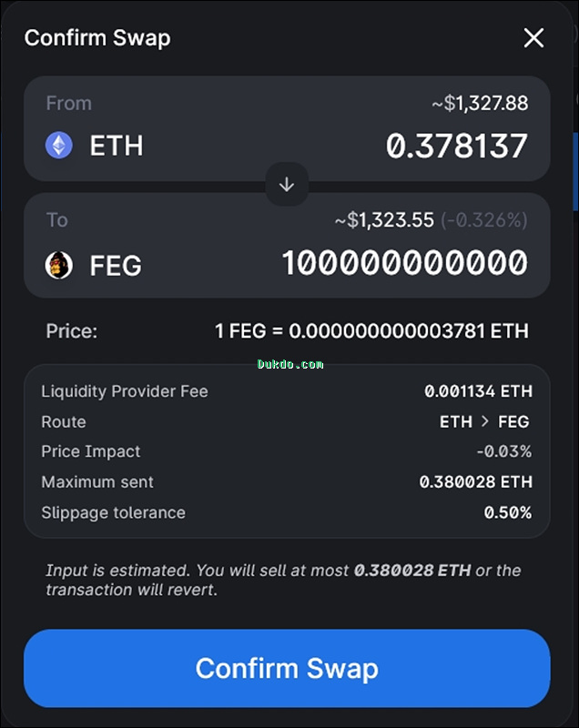
Task: Click the Liquidity Provider Fee label
Action: click(x=125, y=391)
